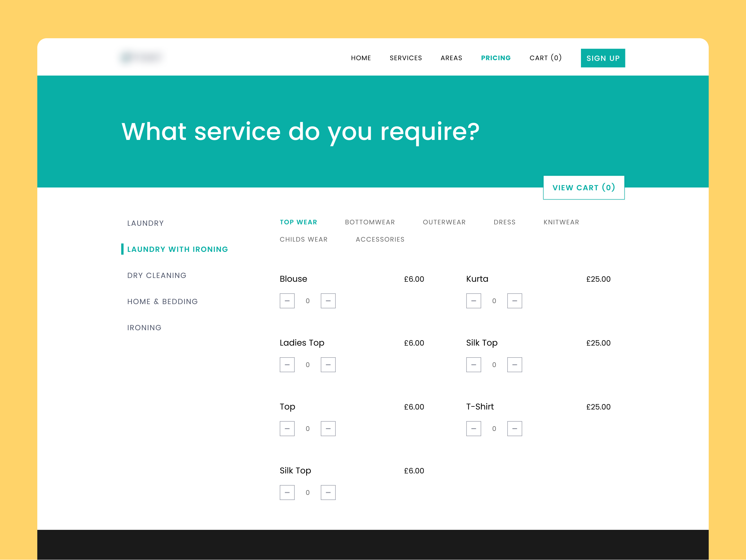
Task: Select the Knitwear category tab
Action: (x=561, y=222)
